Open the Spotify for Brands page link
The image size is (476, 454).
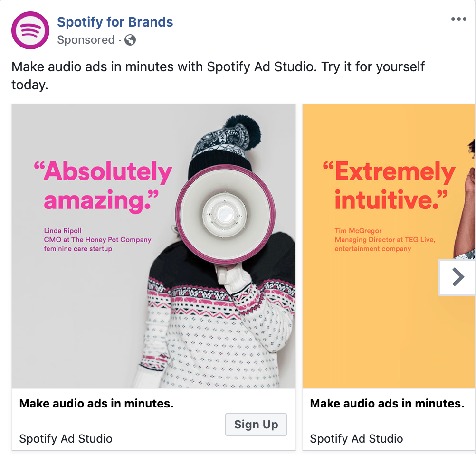pyautogui.click(x=115, y=22)
